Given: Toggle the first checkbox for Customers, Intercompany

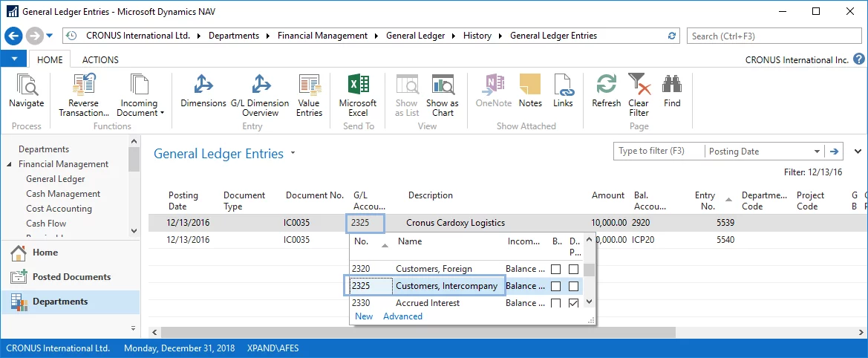Looking at the screenshot, I should pyautogui.click(x=556, y=286).
